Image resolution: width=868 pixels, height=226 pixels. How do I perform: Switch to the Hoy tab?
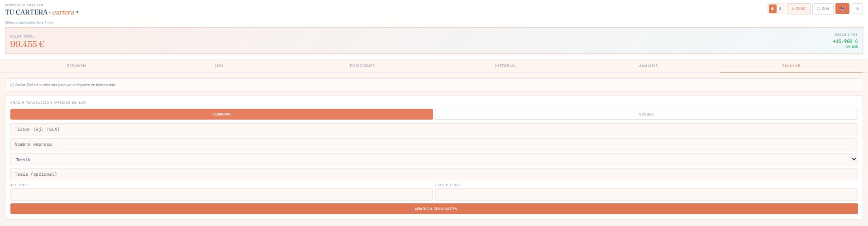tap(219, 66)
